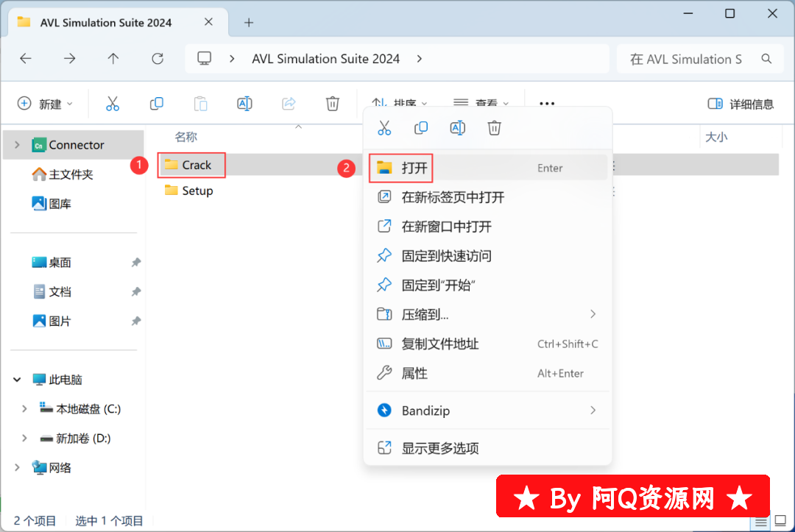
Task: Choose 打开 from the context menu
Action: pyautogui.click(x=487, y=168)
